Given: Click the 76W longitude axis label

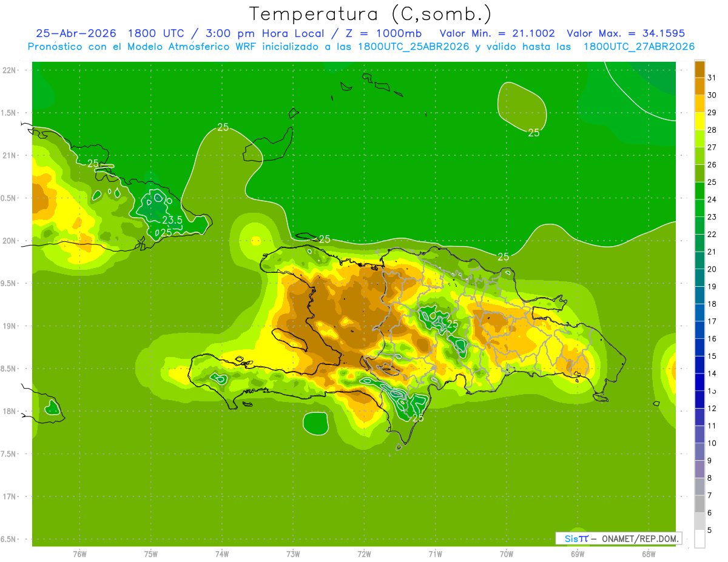Looking at the screenshot, I should coord(79,554).
